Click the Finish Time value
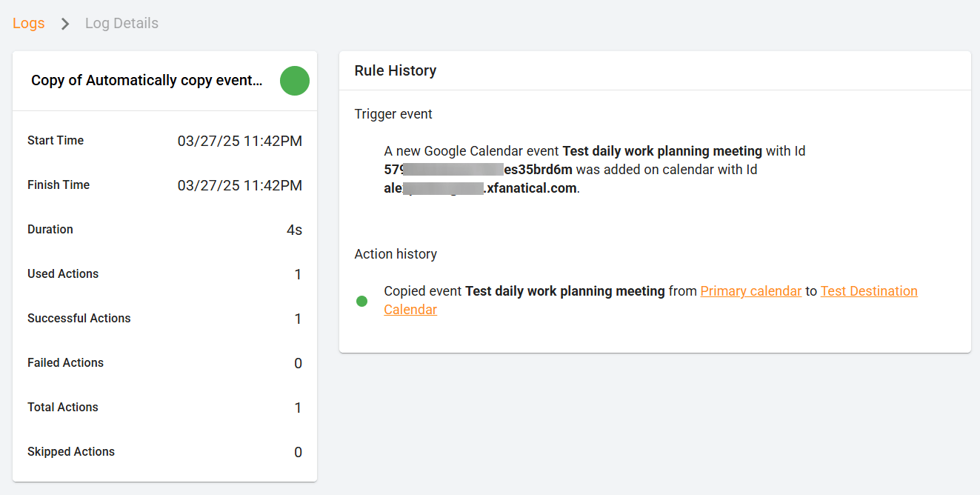 (x=239, y=185)
